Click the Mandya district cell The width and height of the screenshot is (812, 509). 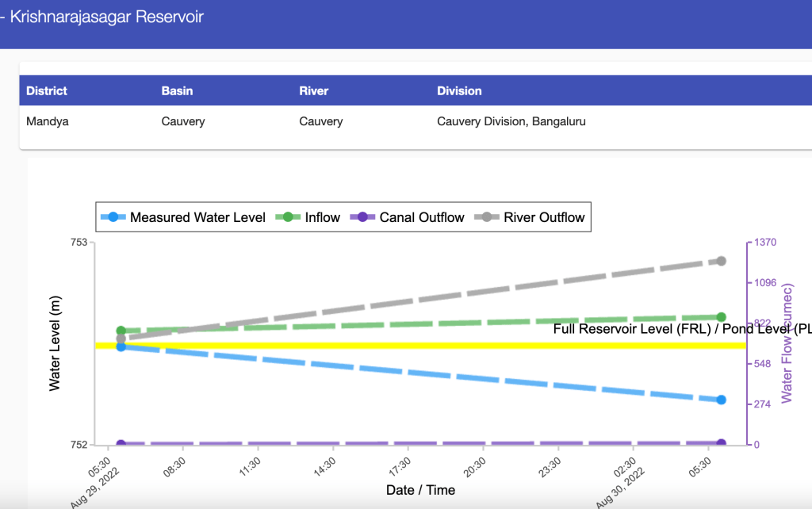48,122
